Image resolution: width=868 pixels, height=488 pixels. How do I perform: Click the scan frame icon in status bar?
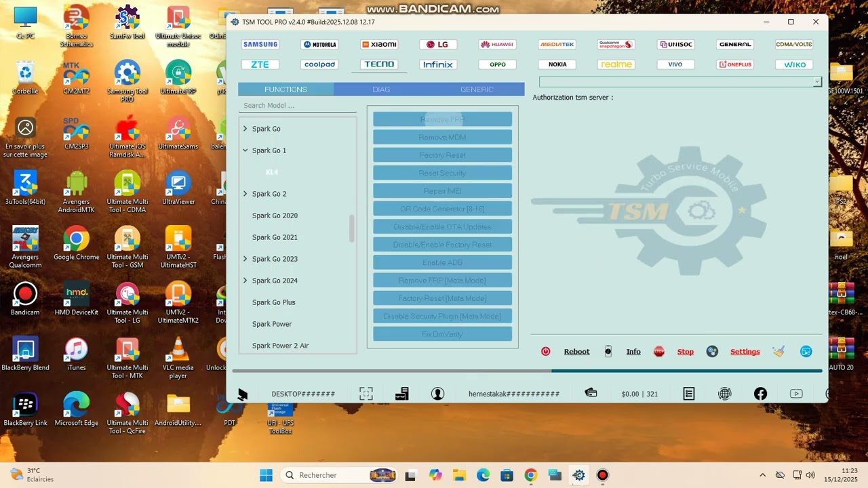[x=366, y=394]
